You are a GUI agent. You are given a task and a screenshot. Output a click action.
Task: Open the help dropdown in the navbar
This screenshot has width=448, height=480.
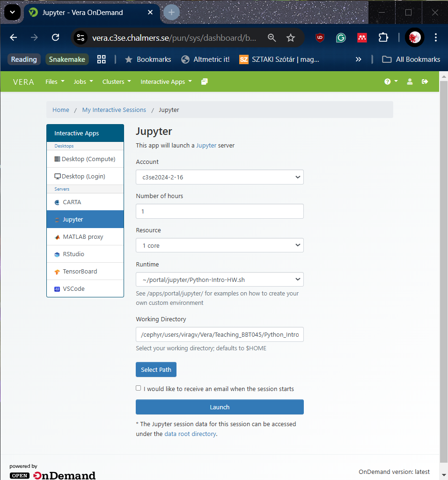[x=390, y=81]
